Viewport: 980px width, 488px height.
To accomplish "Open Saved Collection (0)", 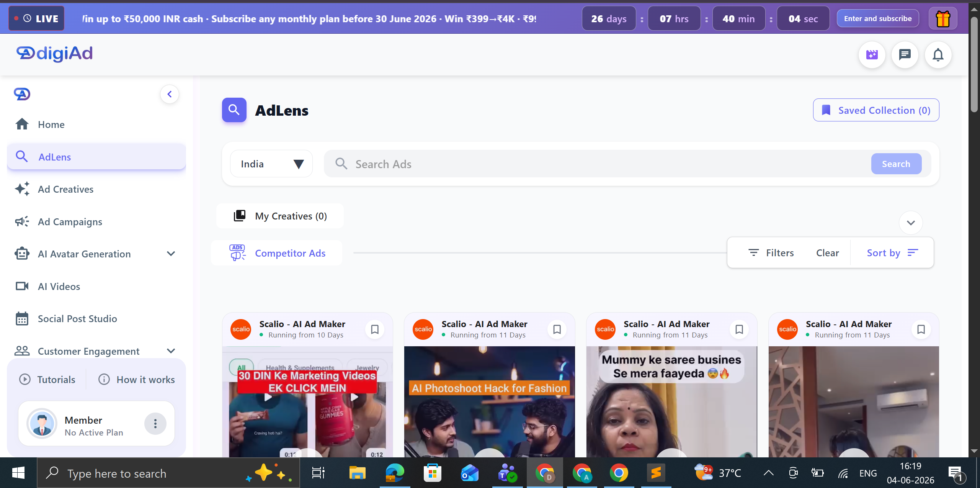I will (x=876, y=110).
